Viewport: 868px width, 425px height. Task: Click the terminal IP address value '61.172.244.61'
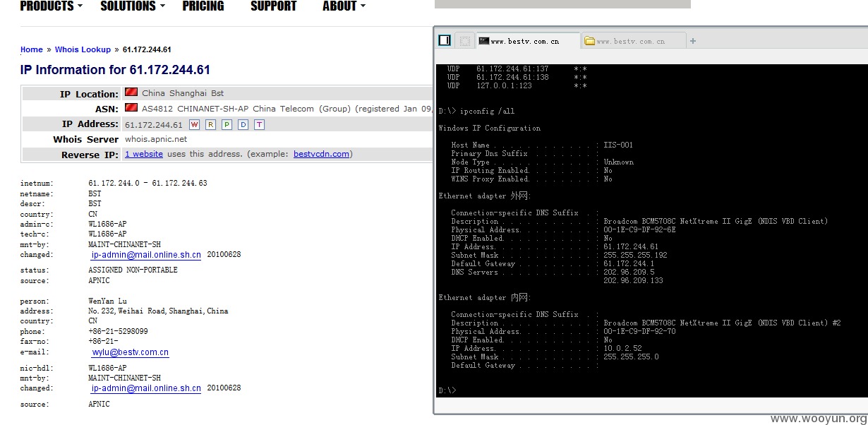(x=631, y=247)
